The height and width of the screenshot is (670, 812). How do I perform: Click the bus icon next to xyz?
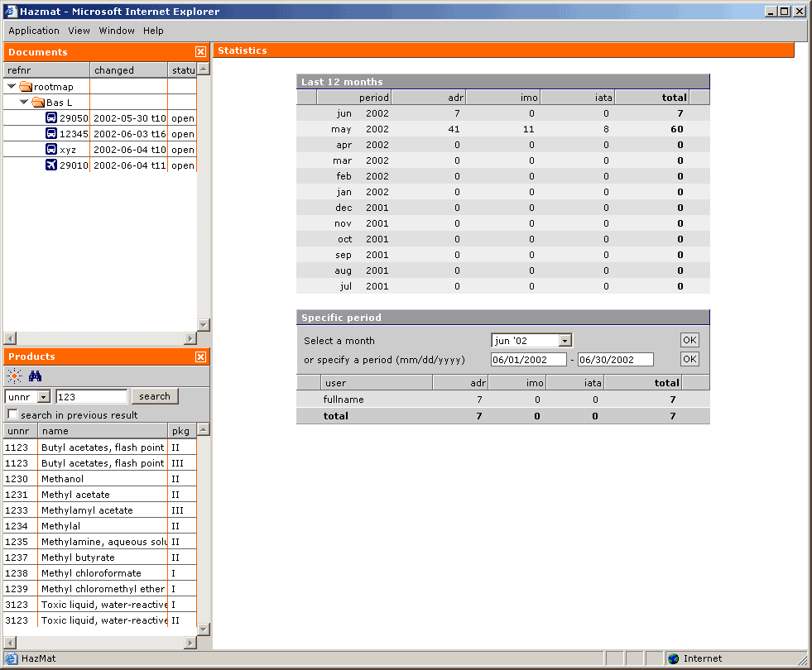[51, 150]
